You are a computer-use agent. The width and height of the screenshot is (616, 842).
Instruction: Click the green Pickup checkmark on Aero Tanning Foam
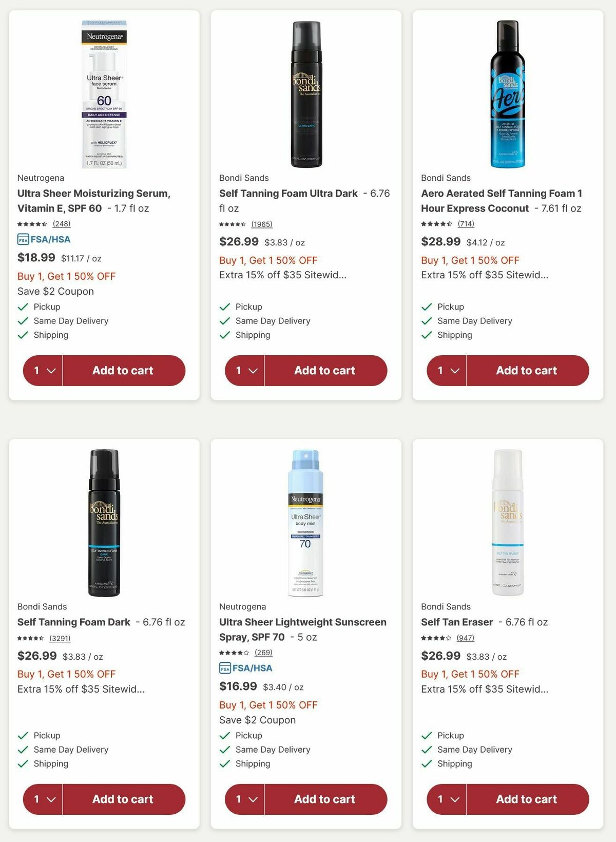pos(426,307)
